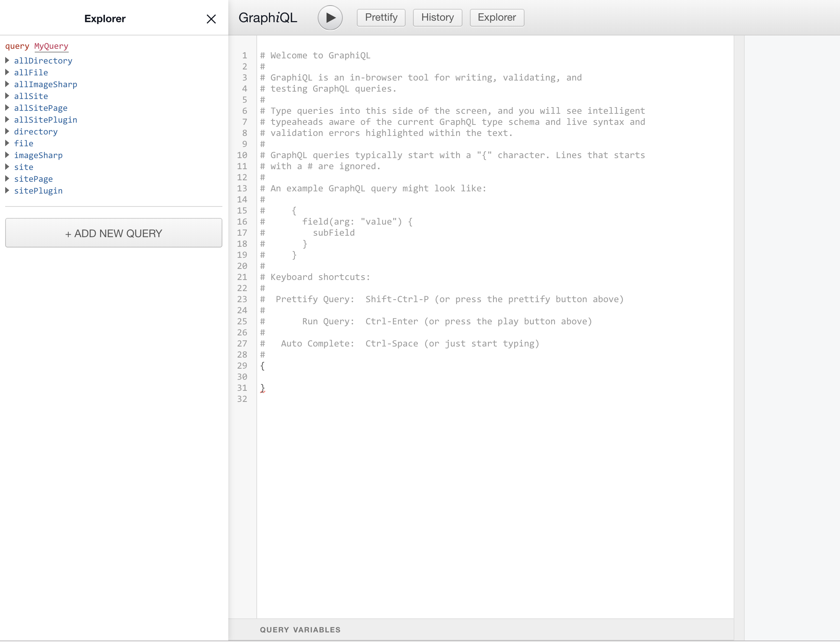The image size is (840, 642).
Task: Expand the allSite arrow
Action: point(7,96)
